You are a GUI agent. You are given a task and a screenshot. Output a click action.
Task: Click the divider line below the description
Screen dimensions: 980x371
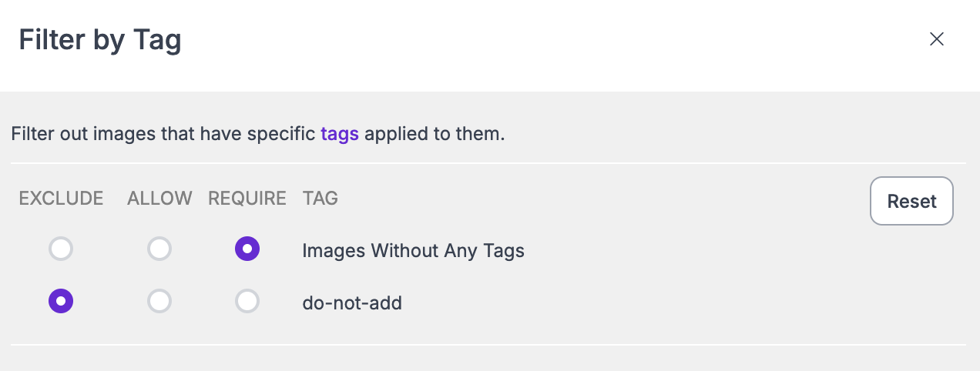pyautogui.click(x=488, y=163)
